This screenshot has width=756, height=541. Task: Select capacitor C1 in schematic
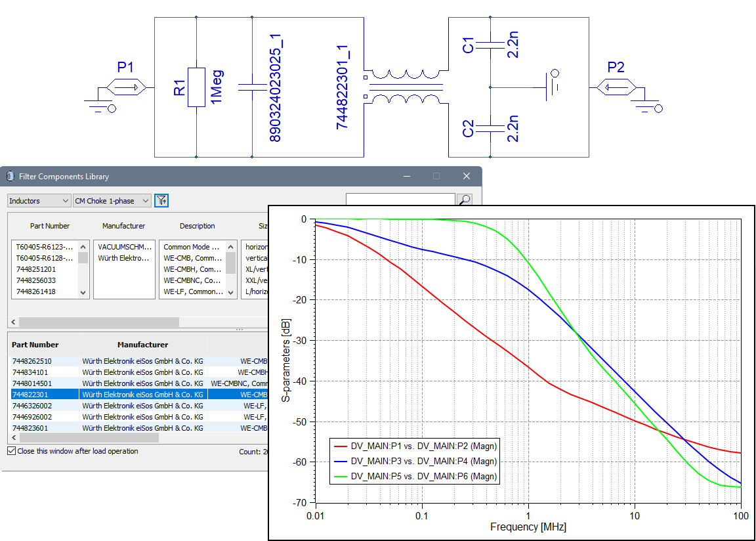[490, 46]
